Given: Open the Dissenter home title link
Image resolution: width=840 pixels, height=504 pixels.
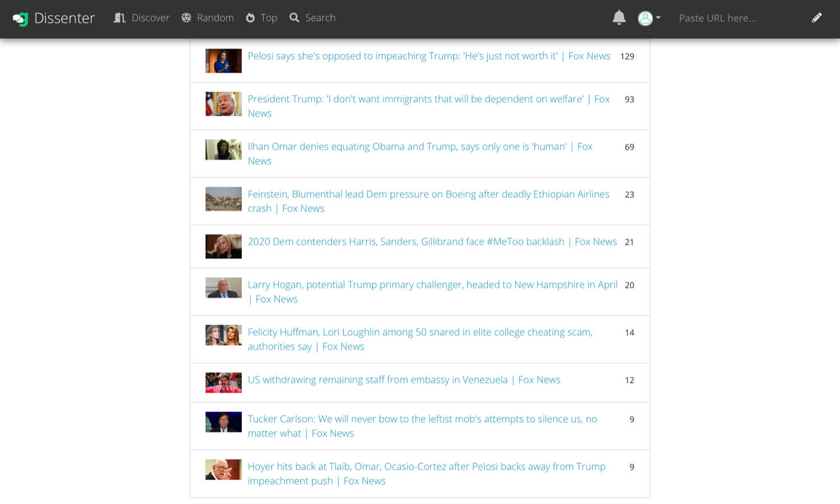Looking at the screenshot, I should point(64,18).
